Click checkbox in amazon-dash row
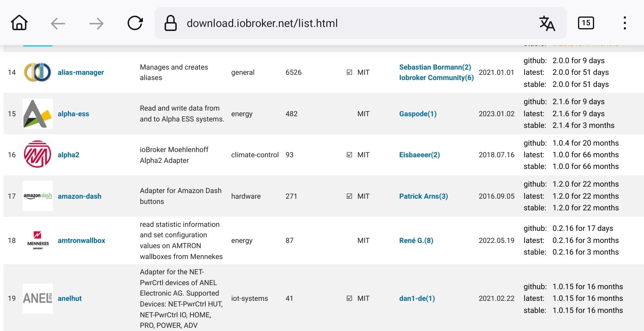Image resolution: width=644 pixels, height=331 pixels. pyautogui.click(x=349, y=196)
